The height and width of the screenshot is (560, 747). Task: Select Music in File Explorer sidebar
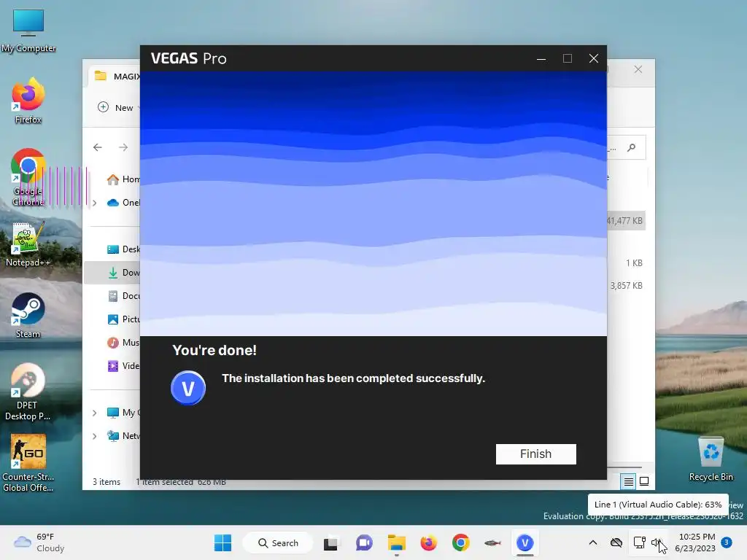point(123,343)
